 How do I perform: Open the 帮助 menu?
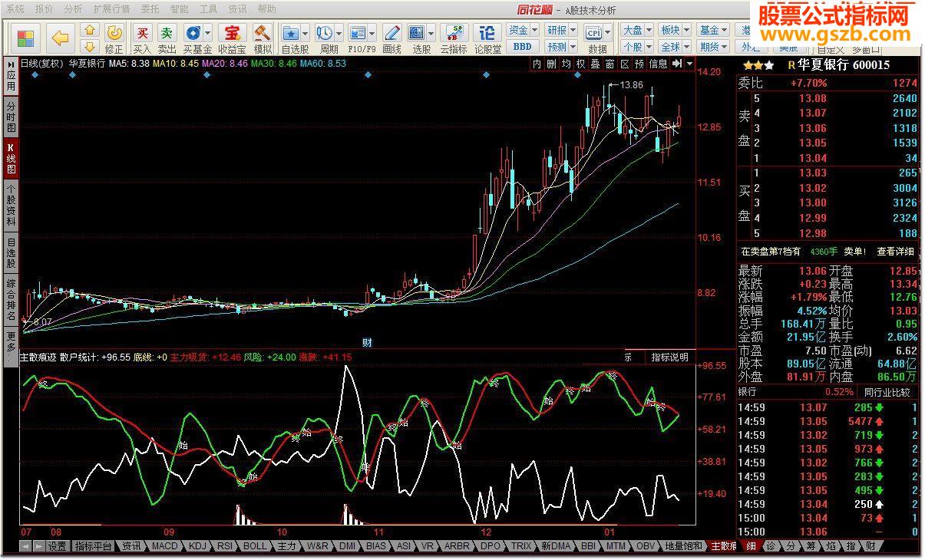point(267,9)
